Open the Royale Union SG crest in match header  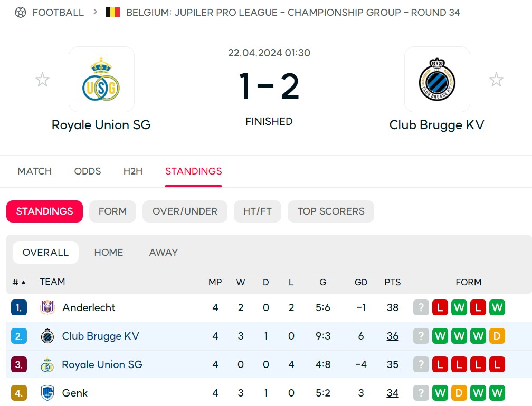coord(101,79)
